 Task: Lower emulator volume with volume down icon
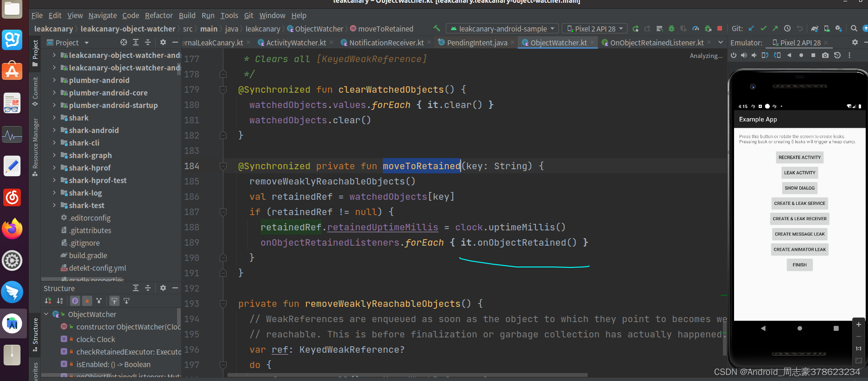pyautogui.click(x=754, y=55)
